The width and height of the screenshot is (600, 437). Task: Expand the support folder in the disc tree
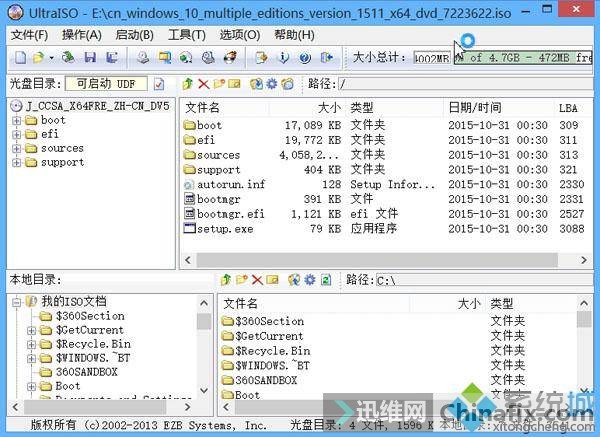16,163
